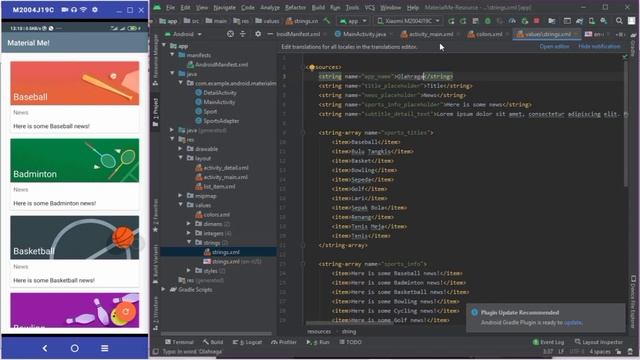640x360 pixels.
Task: Click the red Stop button in toolbar
Action: (537, 20)
